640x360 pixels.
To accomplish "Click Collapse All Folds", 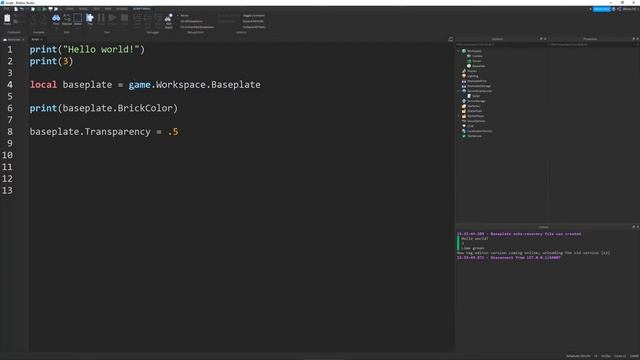I will 254,27.
